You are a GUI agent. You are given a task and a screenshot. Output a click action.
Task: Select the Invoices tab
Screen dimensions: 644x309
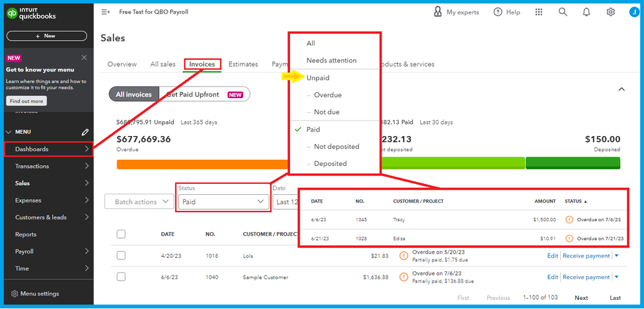(x=202, y=65)
